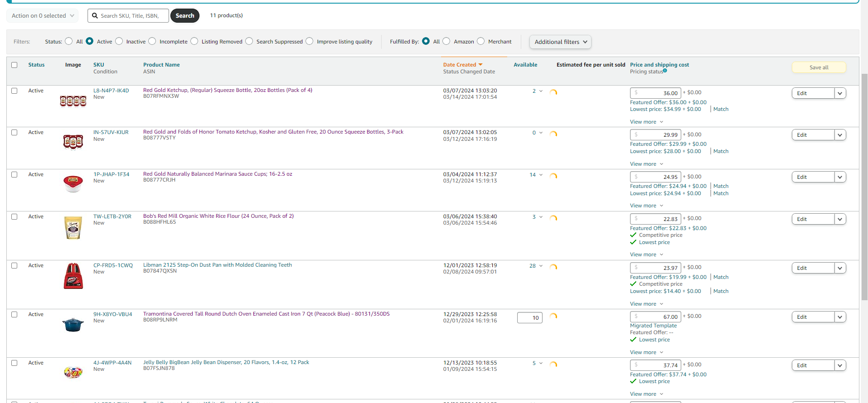
Task: Match lowest price $34.99 for Red Gold Ketchup
Action: [x=721, y=109]
